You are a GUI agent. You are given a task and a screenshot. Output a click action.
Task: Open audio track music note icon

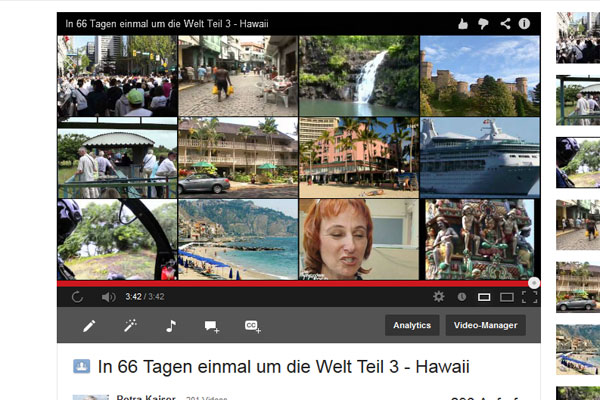(171, 326)
